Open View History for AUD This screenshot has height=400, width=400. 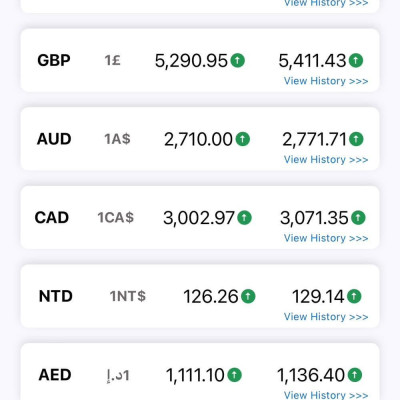326,160
